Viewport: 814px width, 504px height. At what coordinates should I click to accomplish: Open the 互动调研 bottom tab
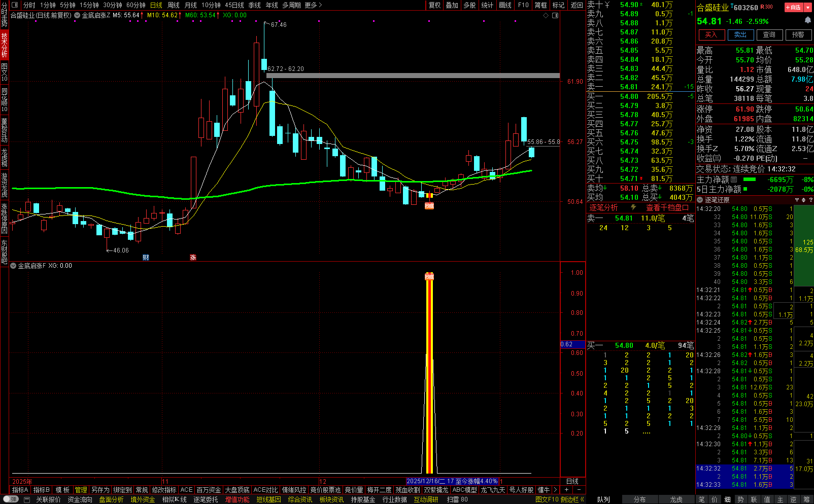[x=426, y=499]
